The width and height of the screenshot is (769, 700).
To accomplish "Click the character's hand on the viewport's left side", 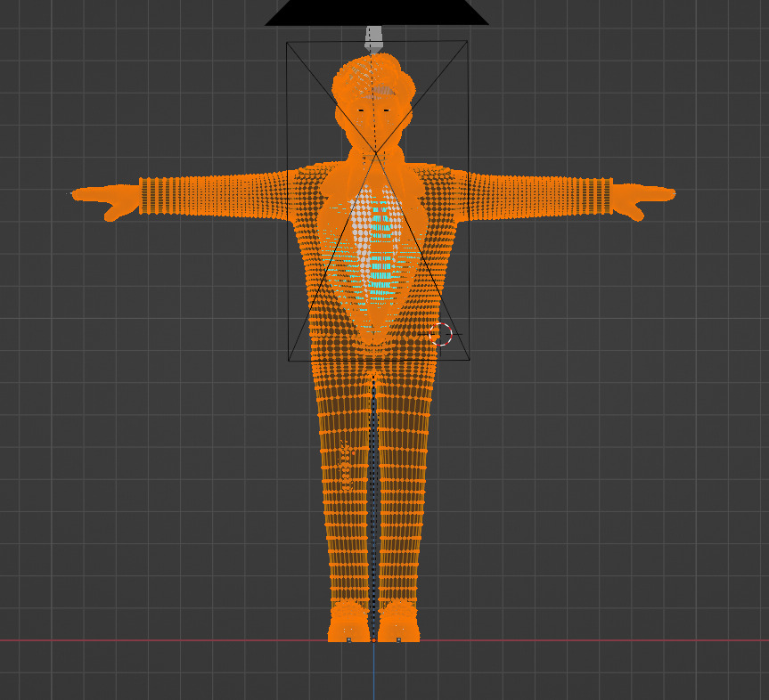I will (106, 200).
